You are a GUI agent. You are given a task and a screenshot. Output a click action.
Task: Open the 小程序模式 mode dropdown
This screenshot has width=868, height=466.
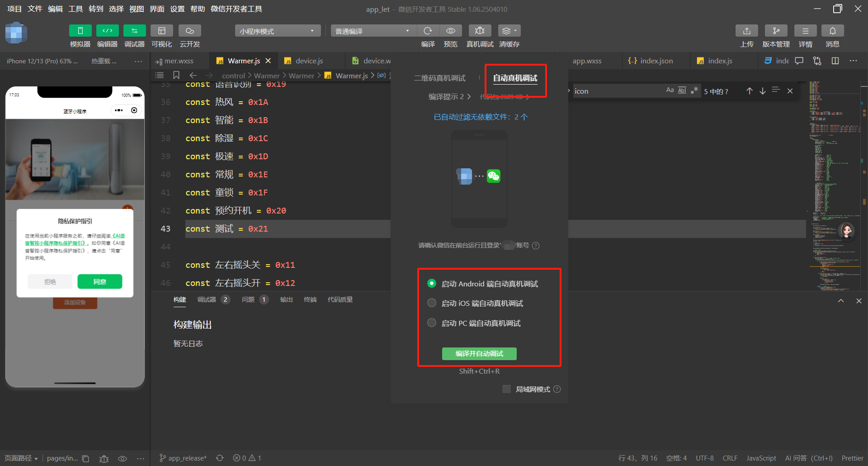click(277, 31)
